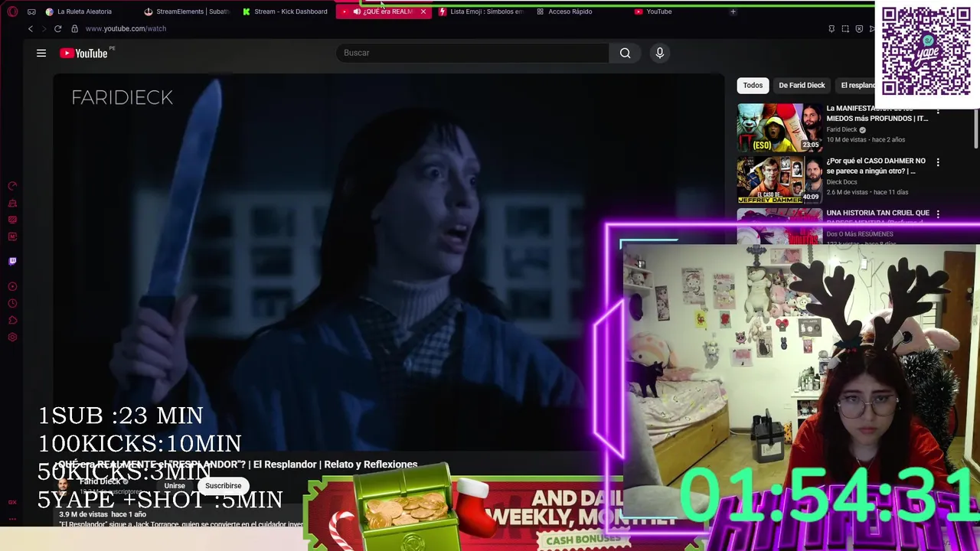Click the Buscar search field
Image resolution: width=980 pixels, height=551 pixels.
pyautogui.click(x=472, y=53)
